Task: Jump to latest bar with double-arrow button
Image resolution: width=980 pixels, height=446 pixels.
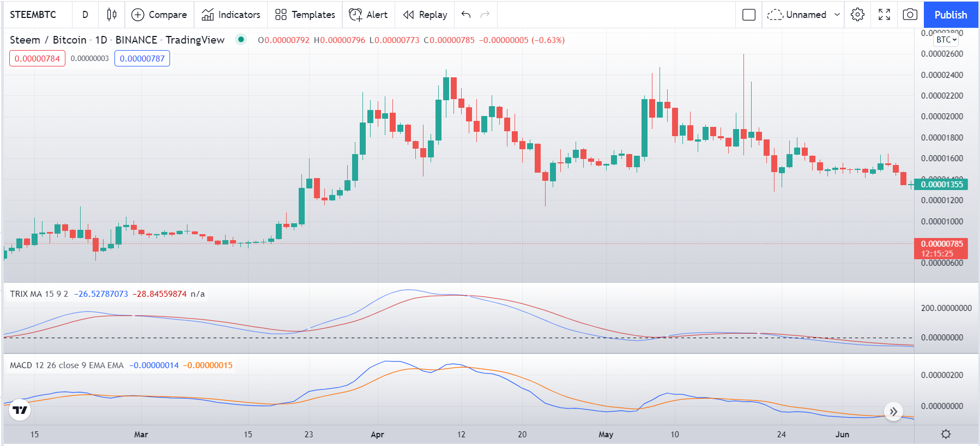Action: click(893, 411)
